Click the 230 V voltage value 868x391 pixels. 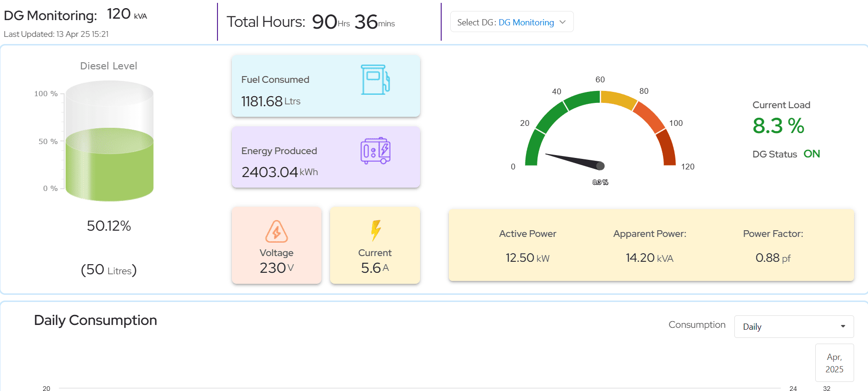(x=277, y=268)
